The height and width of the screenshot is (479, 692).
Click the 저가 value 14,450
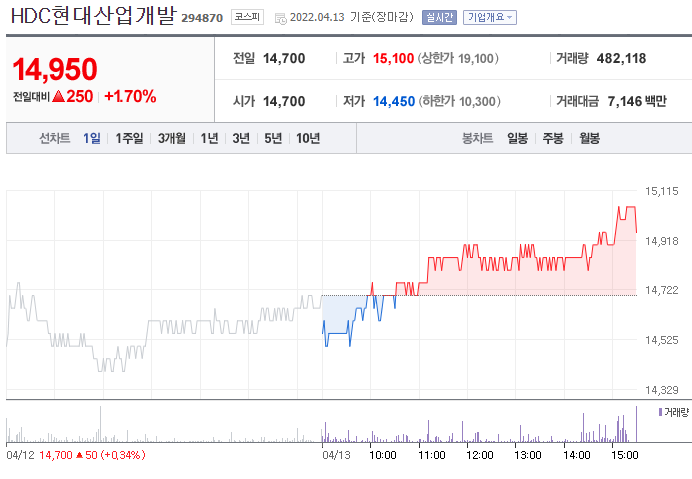click(x=394, y=102)
